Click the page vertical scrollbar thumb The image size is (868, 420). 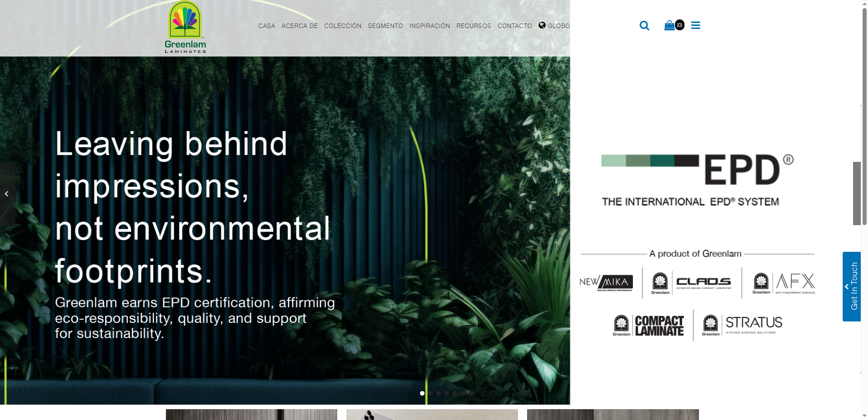click(864, 117)
